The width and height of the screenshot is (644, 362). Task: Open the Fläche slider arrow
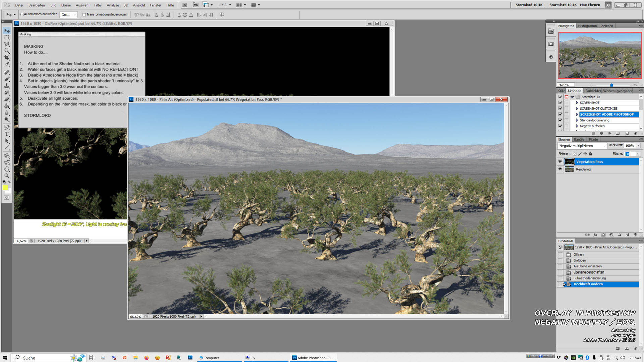tap(638, 154)
